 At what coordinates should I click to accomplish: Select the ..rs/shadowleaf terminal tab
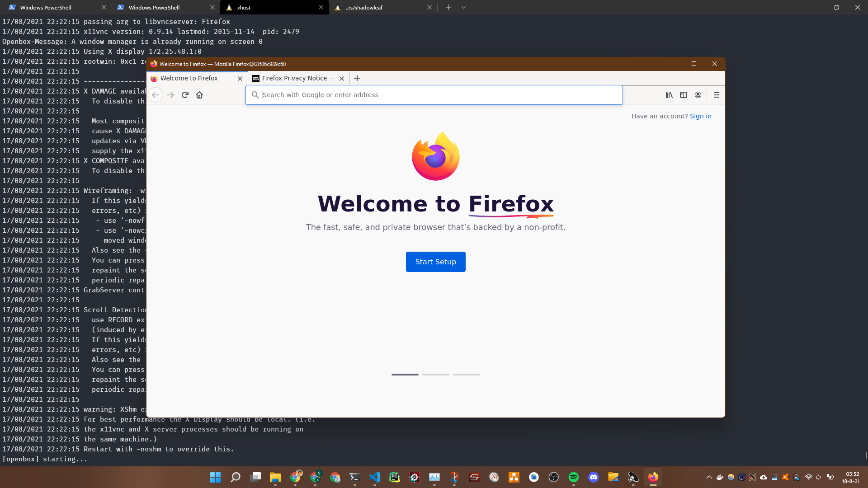tap(380, 7)
